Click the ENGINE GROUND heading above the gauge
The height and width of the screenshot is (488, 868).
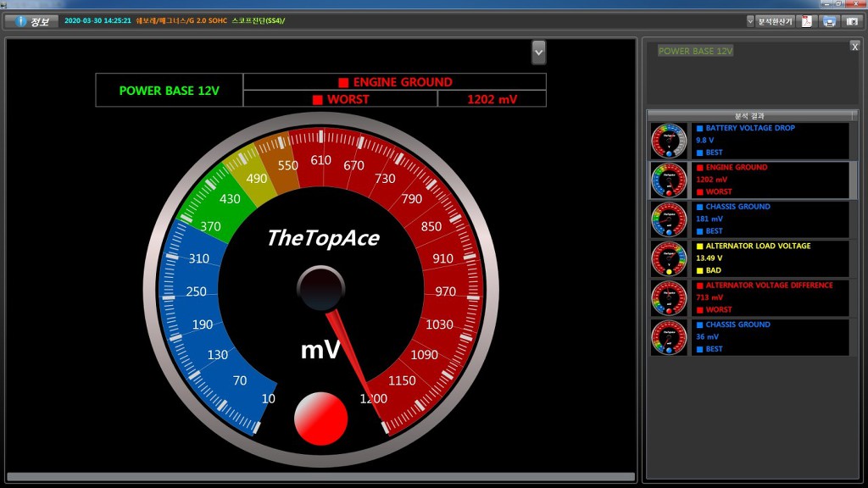pos(403,82)
